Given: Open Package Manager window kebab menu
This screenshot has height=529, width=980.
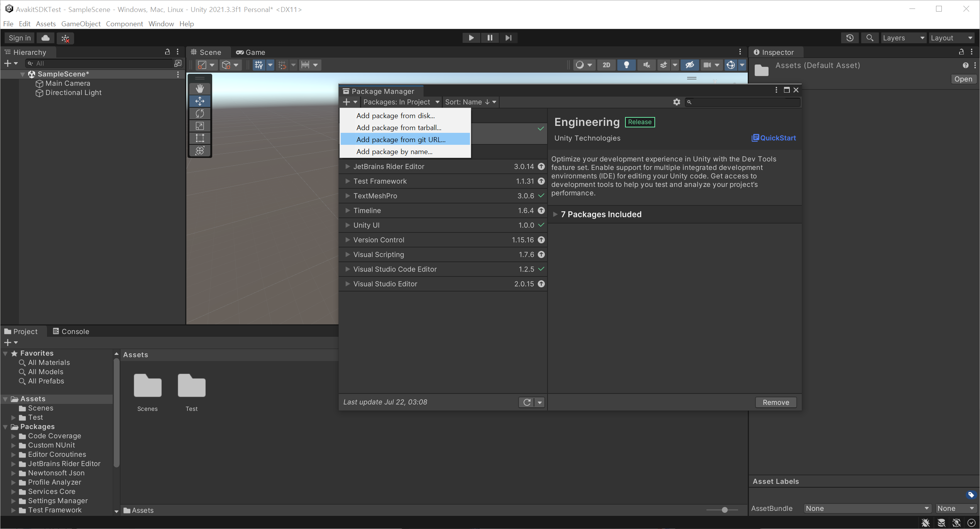Looking at the screenshot, I should tap(776, 90).
